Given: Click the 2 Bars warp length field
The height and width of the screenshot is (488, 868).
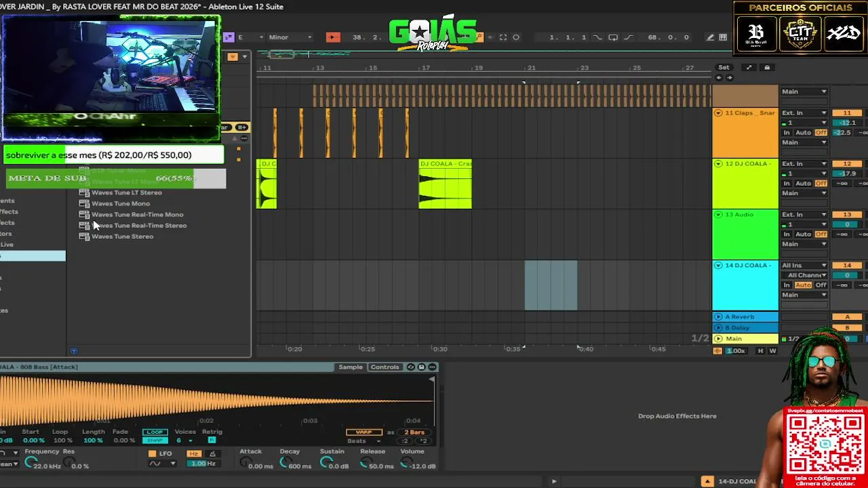Looking at the screenshot, I should (x=414, y=432).
